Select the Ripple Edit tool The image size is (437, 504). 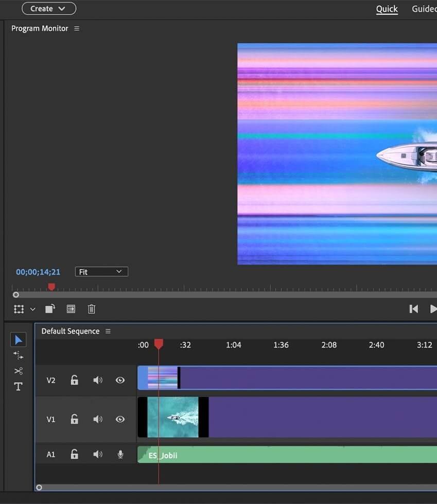(x=19, y=355)
